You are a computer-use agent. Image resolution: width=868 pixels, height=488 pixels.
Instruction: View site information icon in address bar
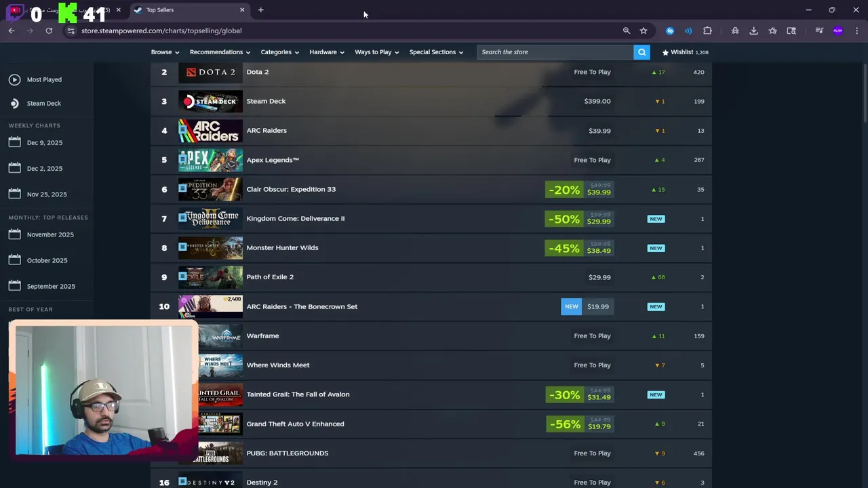tap(71, 30)
